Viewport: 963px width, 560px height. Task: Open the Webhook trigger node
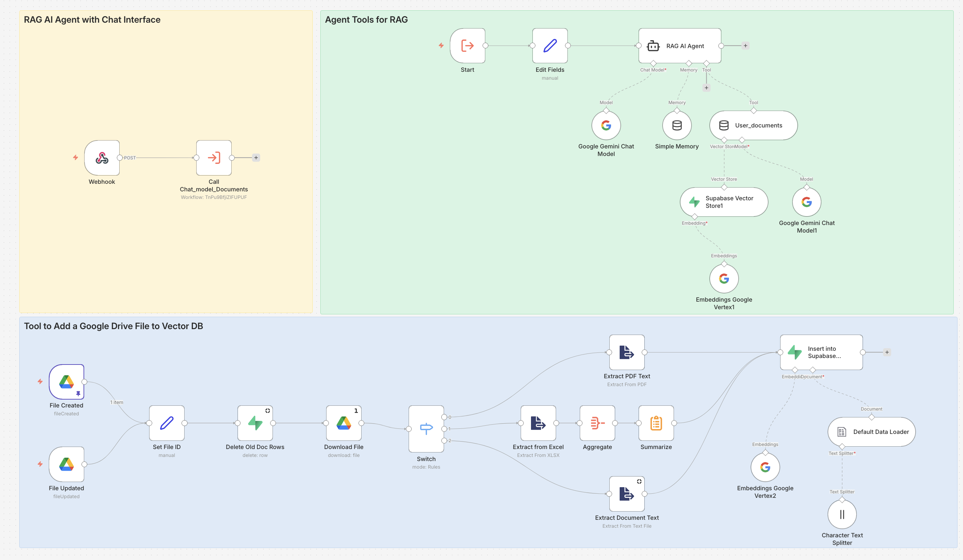coord(102,157)
